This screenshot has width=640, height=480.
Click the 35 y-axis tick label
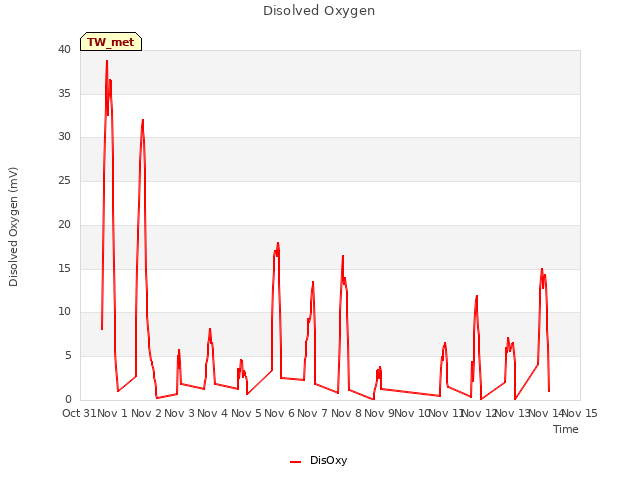pyautogui.click(x=64, y=93)
